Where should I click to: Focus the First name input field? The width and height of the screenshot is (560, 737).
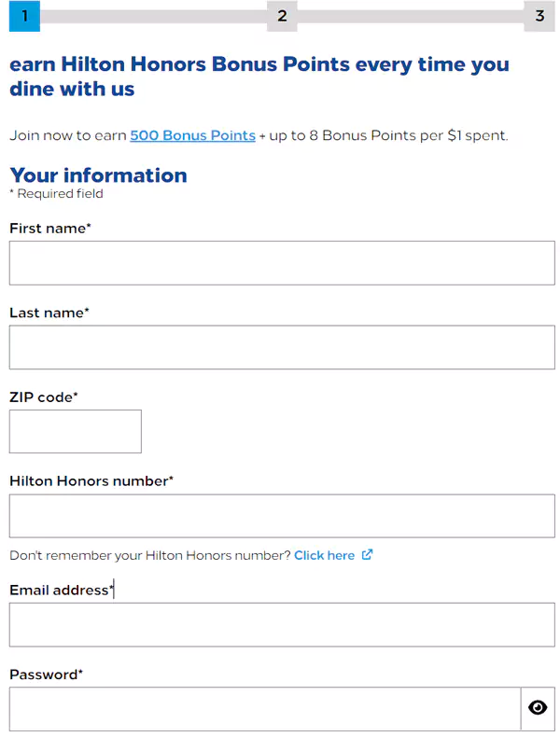282,263
